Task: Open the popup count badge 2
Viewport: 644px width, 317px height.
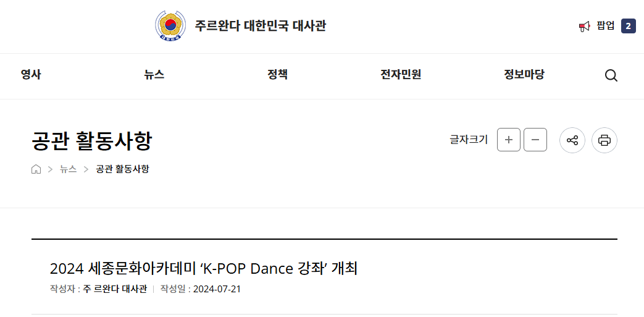Action: [629, 27]
